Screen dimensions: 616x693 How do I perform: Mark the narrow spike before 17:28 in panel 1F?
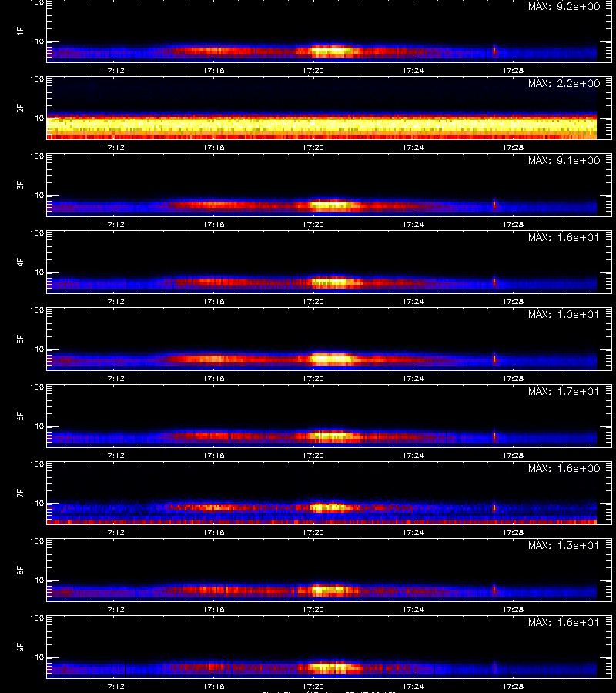click(x=494, y=52)
